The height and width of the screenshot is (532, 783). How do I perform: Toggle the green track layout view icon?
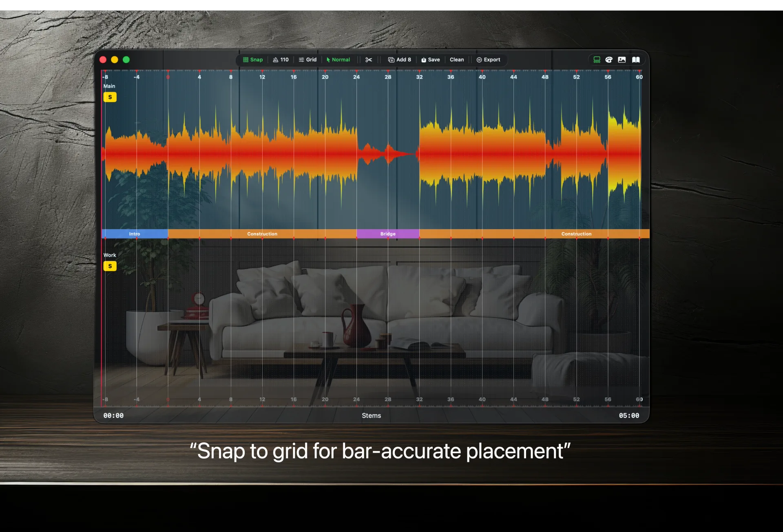[x=597, y=60]
